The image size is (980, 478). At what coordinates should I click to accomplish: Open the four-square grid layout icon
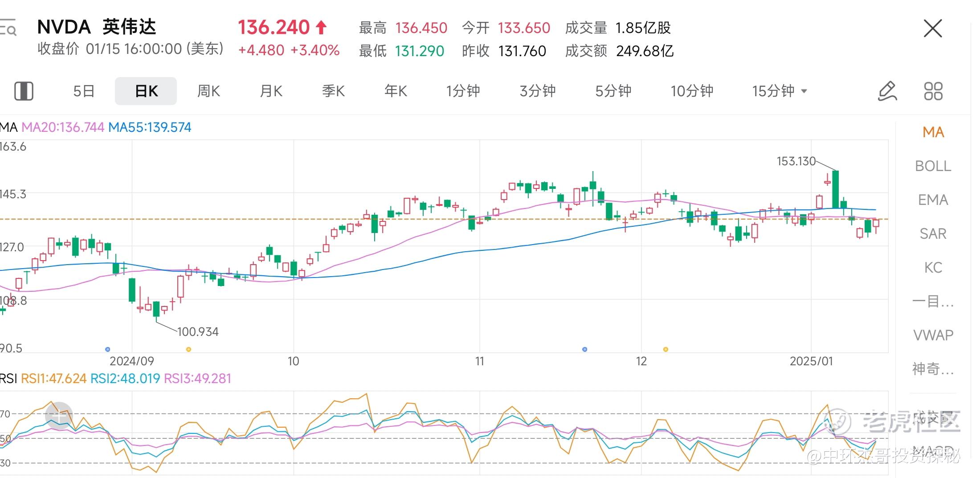(x=933, y=91)
